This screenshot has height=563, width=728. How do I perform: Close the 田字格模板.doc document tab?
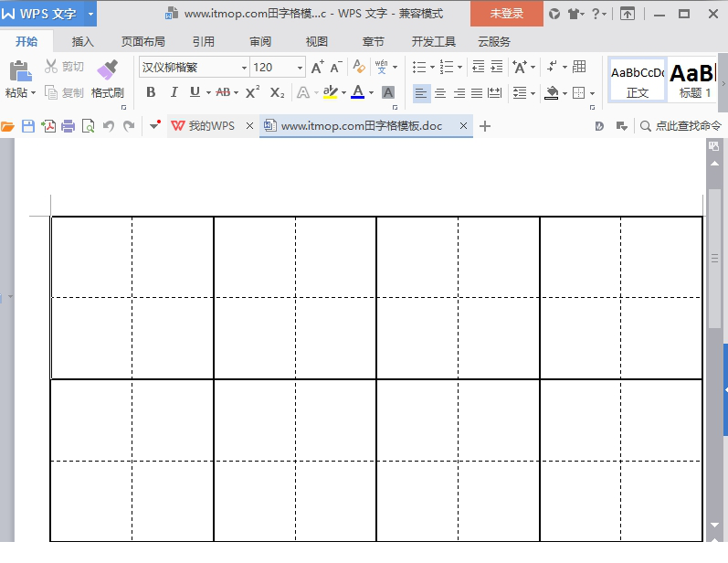pos(463,126)
